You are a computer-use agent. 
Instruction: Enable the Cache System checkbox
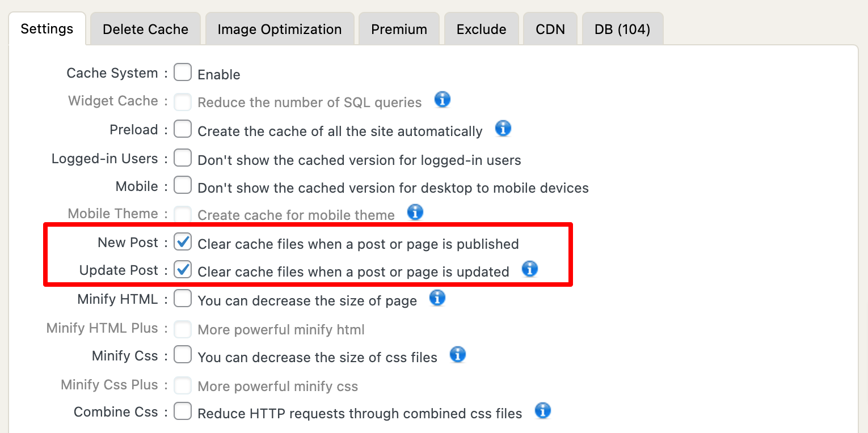[183, 73]
